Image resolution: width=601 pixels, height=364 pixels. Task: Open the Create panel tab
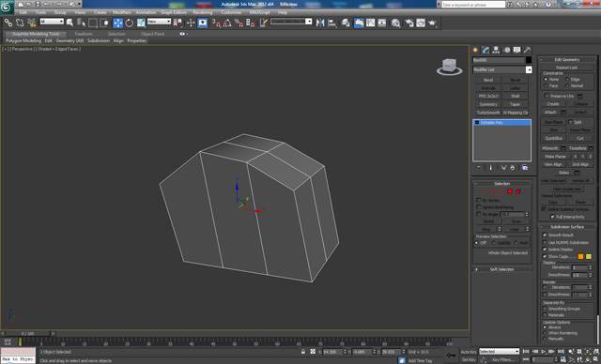pos(476,50)
